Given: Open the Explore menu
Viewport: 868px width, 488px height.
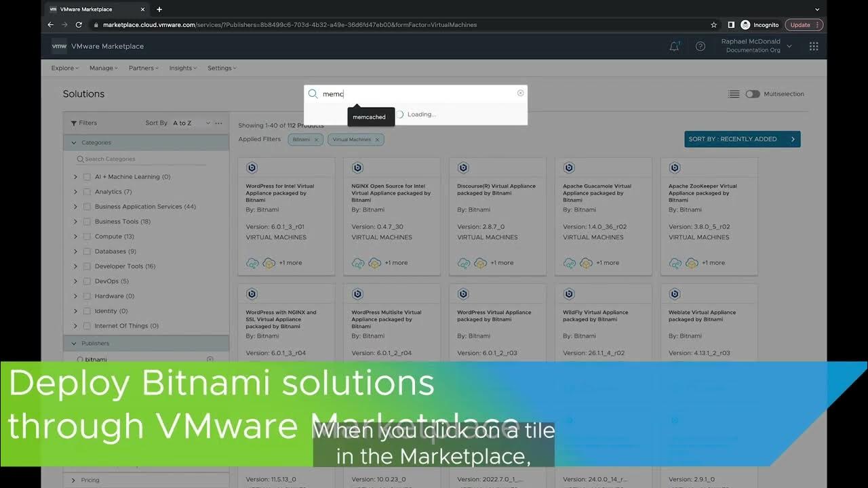Looking at the screenshot, I should (65, 68).
